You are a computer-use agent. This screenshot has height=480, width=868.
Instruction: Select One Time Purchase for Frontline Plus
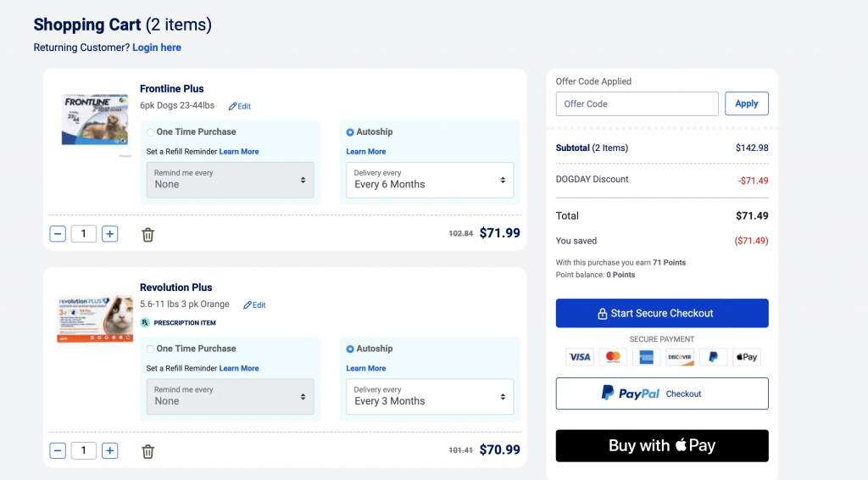click(151, 132)
